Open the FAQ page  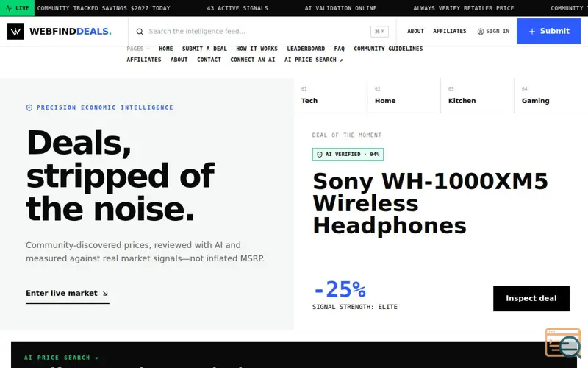click(339, 49)
